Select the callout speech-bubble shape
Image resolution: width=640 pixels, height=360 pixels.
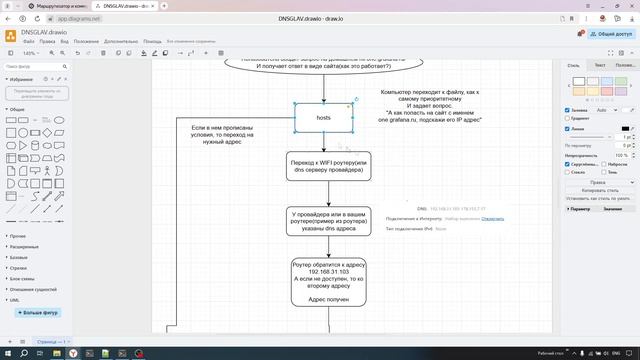pyautogui.click(x=35, y=171)
